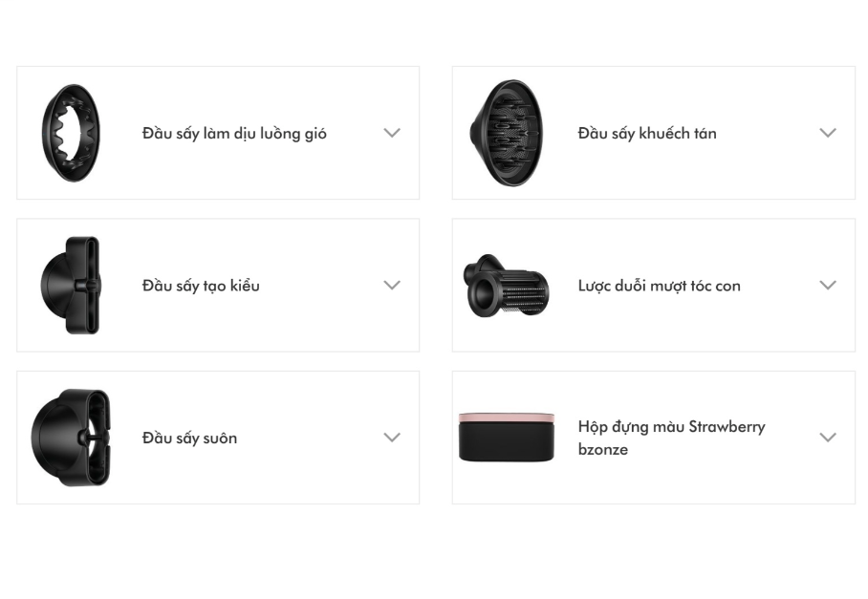Expand the Hộp đựng màu Strawberry chevron
Screen dimensions: 868x599
[x=828, y=438]
